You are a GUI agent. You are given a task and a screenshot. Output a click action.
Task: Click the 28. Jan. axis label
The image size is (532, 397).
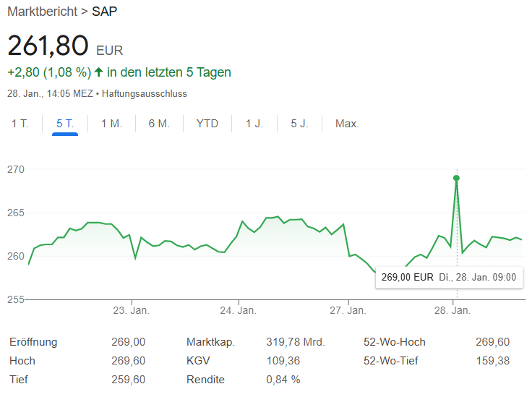click(452, 310)
